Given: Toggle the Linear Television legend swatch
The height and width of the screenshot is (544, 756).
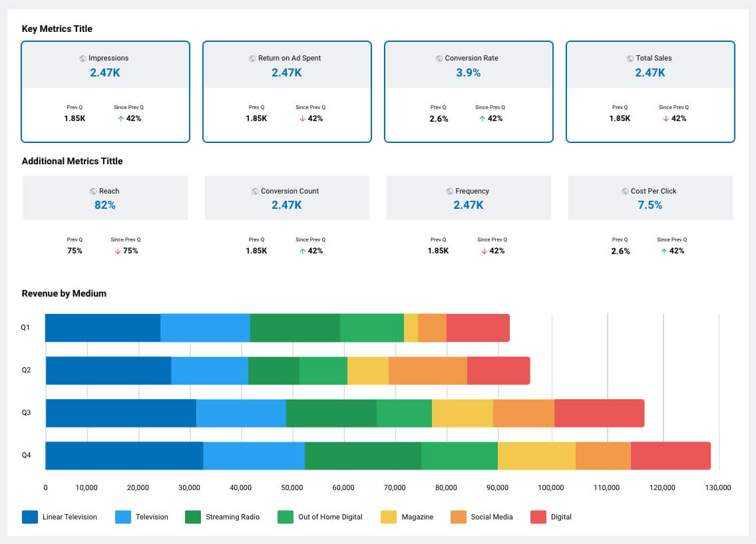Looking at the screenshot, I should 30,517.
